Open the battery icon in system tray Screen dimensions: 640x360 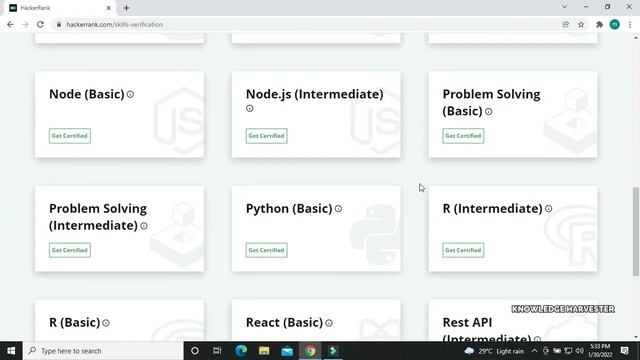coord(557,351)
